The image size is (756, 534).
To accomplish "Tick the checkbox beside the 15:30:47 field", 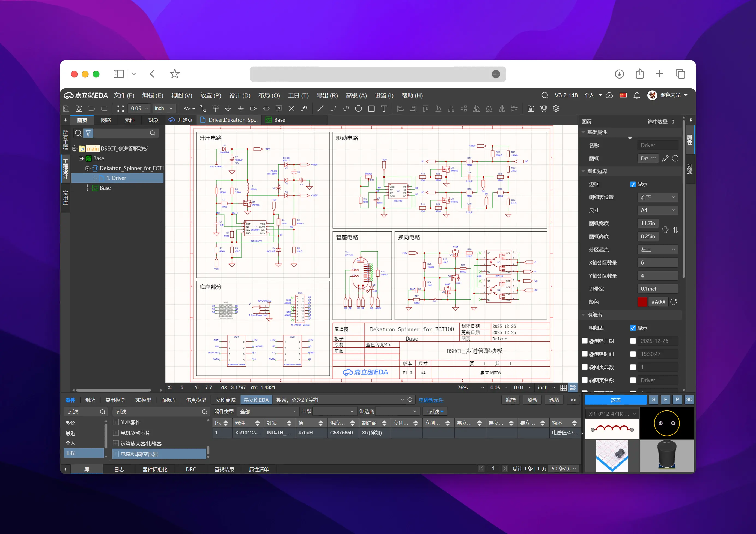I will click(x=633, y=354).
